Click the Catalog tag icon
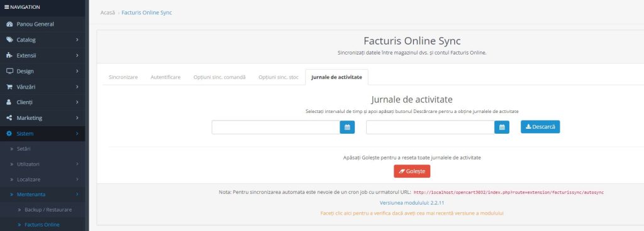 [9, 40]
